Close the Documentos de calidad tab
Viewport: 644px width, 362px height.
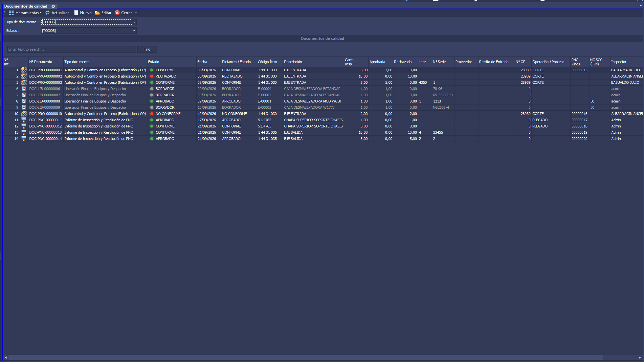53,6
